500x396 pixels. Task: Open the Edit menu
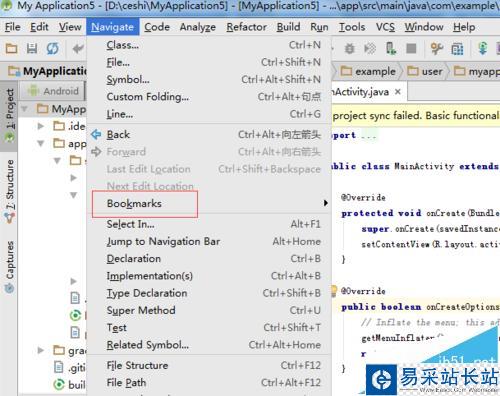coord(39,27)
